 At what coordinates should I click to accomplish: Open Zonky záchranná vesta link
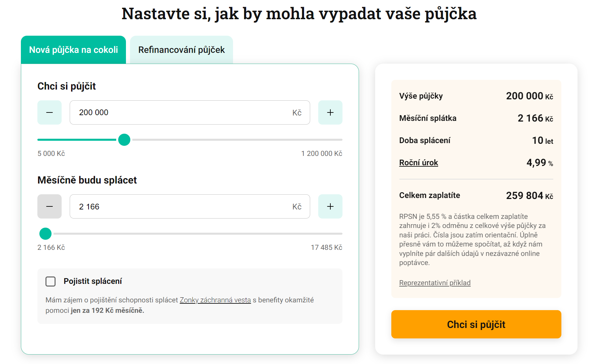[x=215, y=300]
